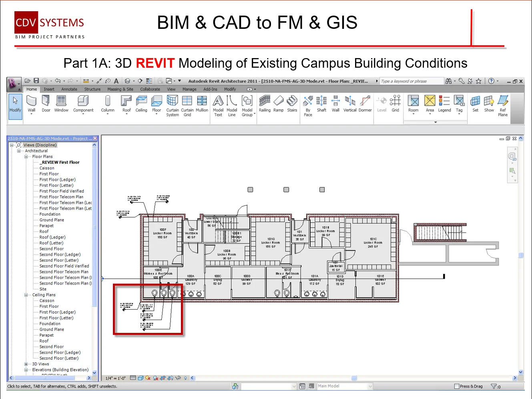Select the Shaft opening tool
The width and height of the screenshot is (532, 399).
pyautogui.click(x=321, y=103)
